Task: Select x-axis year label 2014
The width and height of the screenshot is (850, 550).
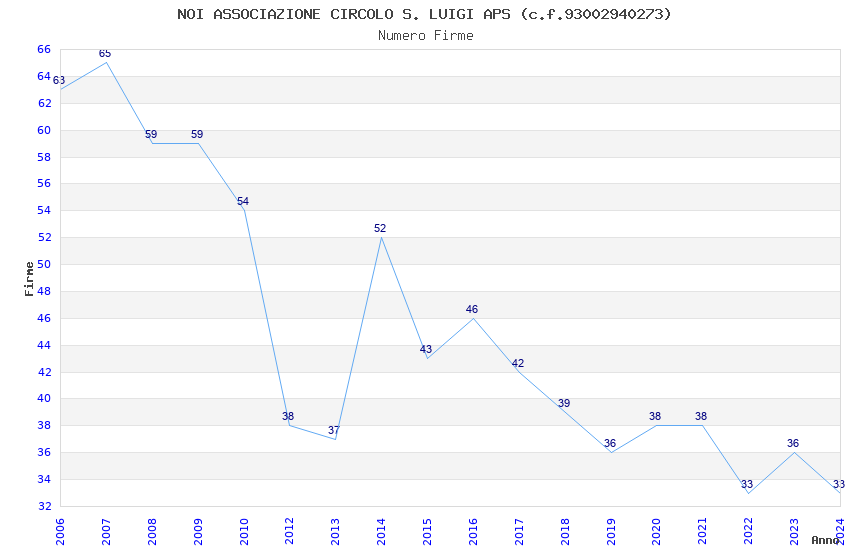Action: tap(382, 532)
